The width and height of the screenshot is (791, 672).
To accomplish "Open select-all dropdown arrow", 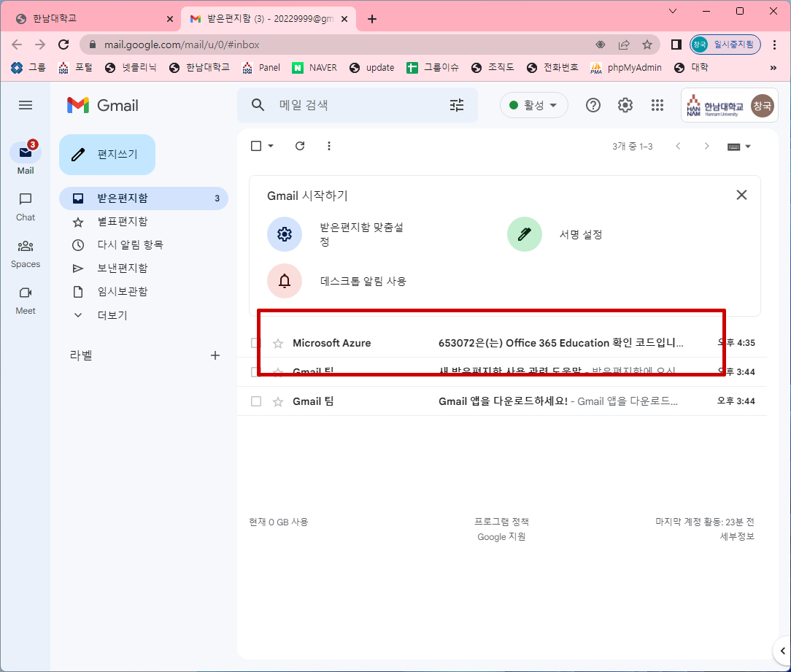I will [271, 146].
